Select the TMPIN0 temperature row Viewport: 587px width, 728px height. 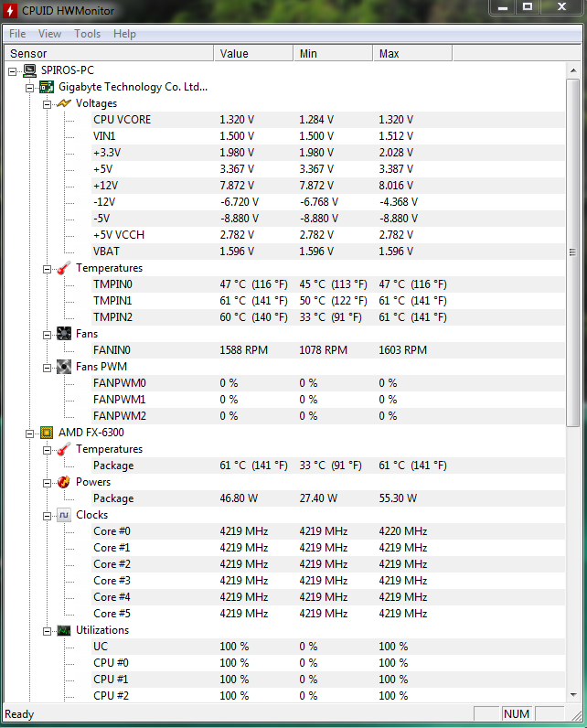tap(328, 284)
